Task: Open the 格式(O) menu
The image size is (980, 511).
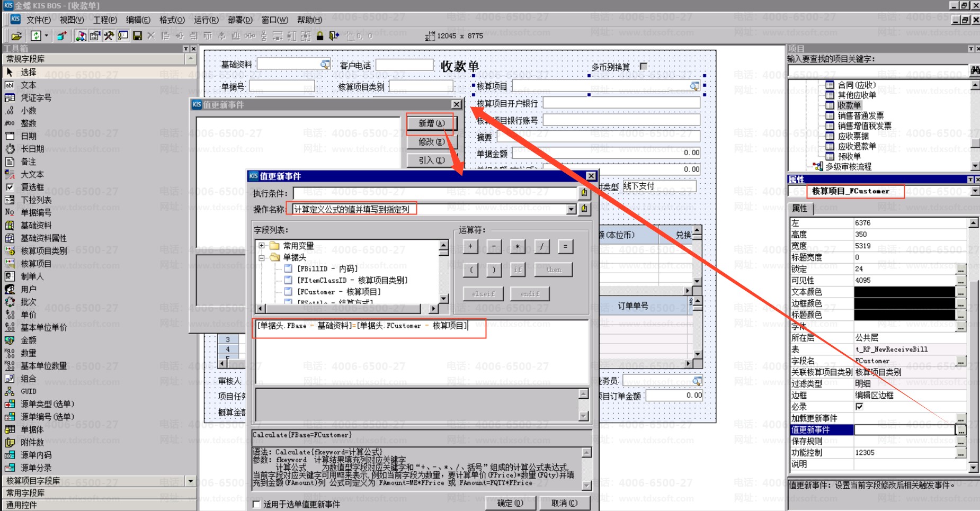Action: pos(172,20)
